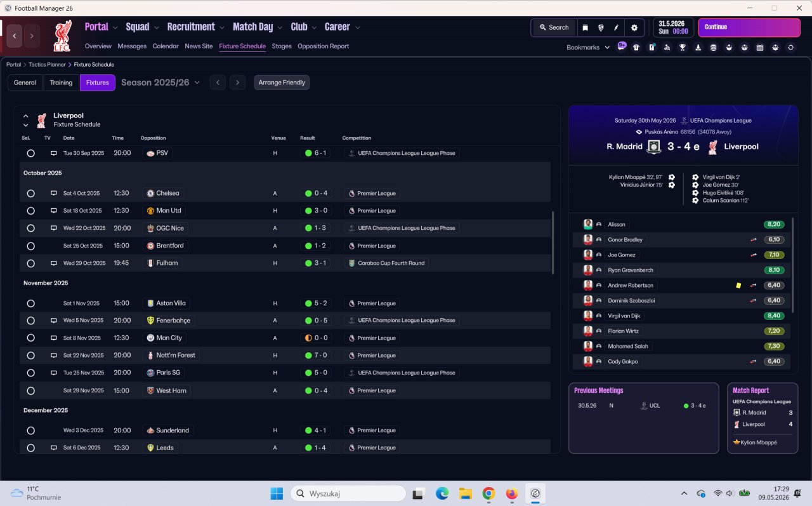The height and width of the screenshot is (506, 812).
Task: Click the Liverpool club crest in header
Action: click(x=62, y=36)
